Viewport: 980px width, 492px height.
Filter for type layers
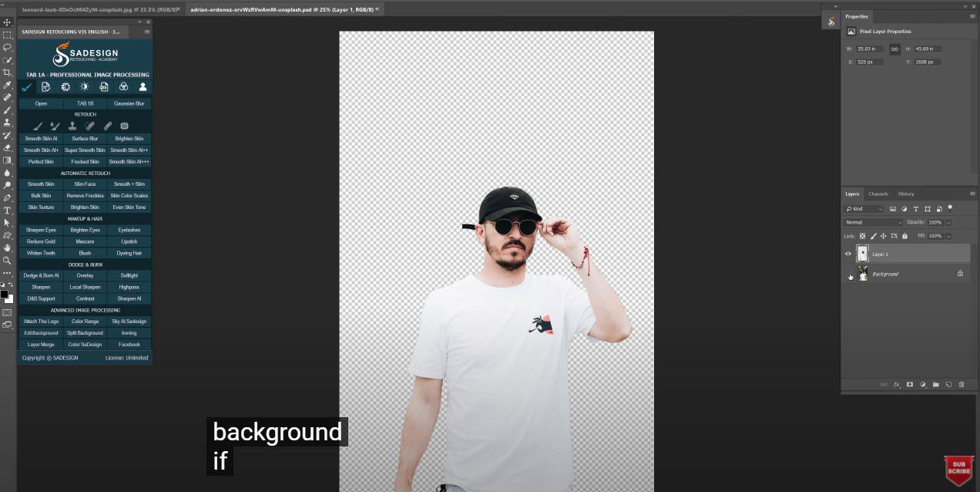pyautogui.click(x=916, y=209)
